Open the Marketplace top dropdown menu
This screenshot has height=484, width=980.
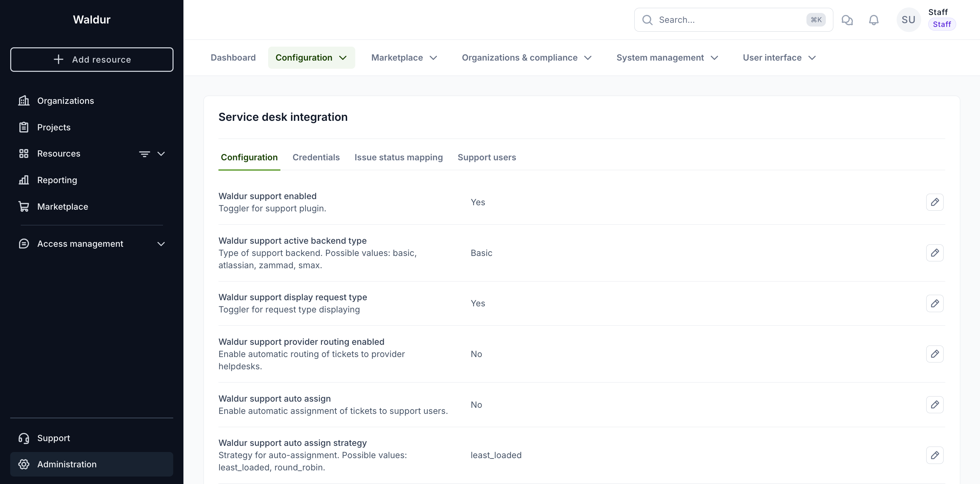click(x=404, y=58)
